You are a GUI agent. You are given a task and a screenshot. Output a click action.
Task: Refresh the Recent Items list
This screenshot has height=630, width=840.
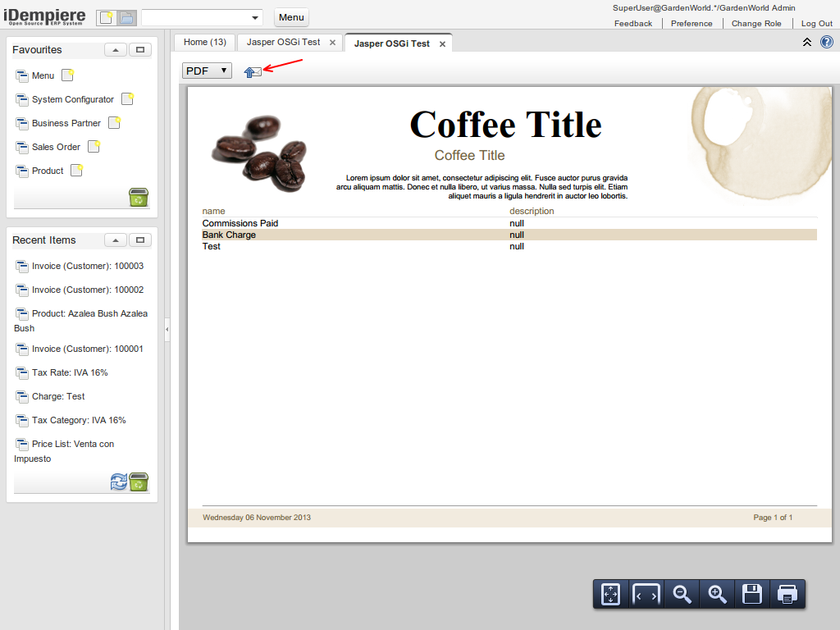pyautogui.click(x=119, y=482)
